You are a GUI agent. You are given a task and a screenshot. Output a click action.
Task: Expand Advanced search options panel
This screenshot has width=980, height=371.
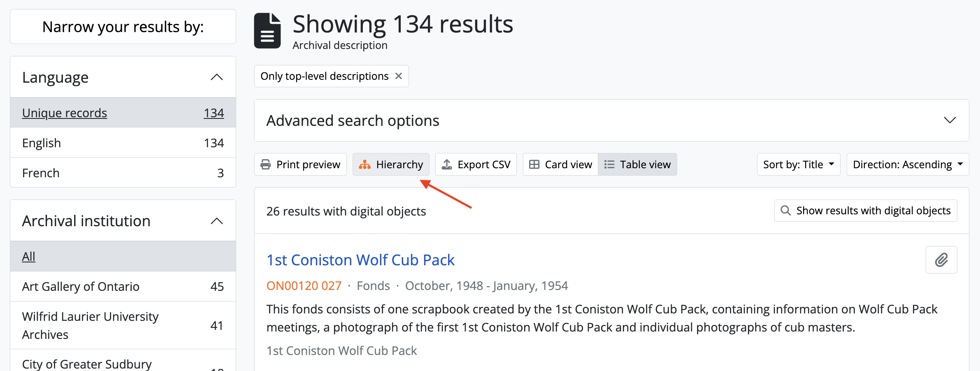coord(950,121)
